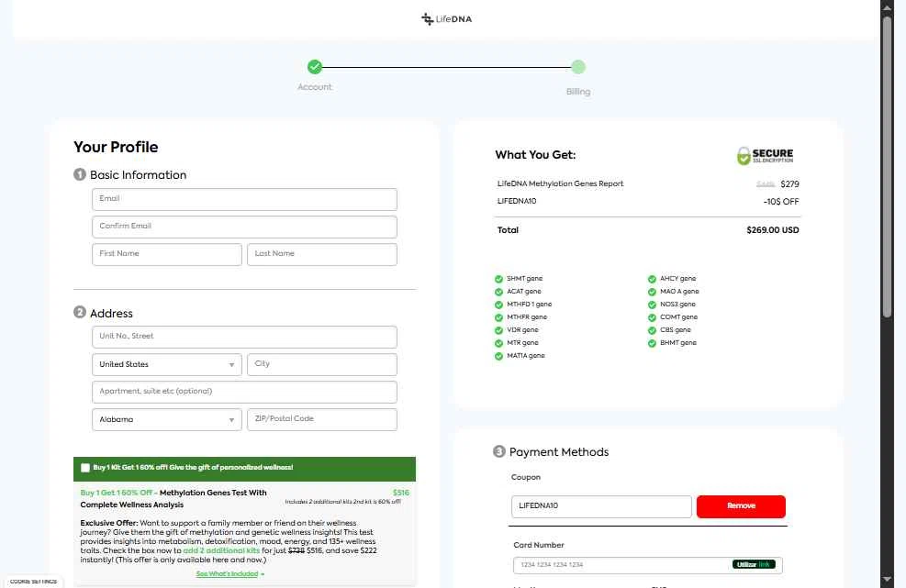
Task: Open Cookie Settings at bottom left
Action: click(x=33, y=581)
